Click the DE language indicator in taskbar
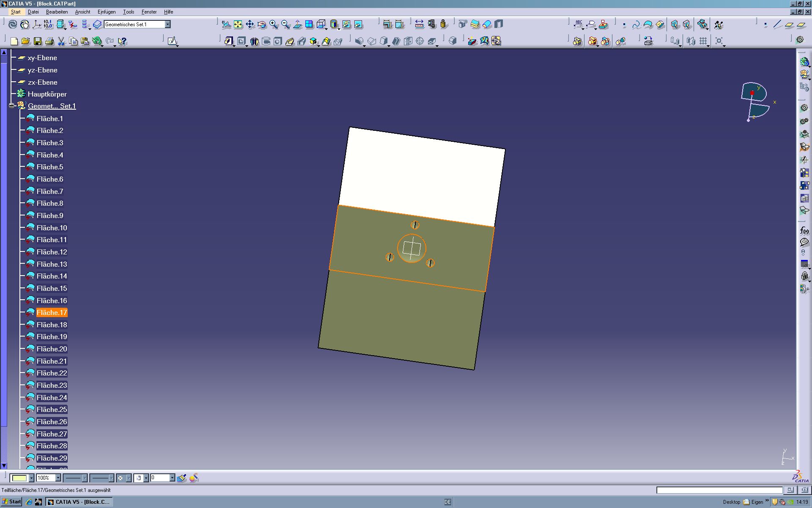The width and height of the screenshot is (812, 508). click(x=447, y=502)
